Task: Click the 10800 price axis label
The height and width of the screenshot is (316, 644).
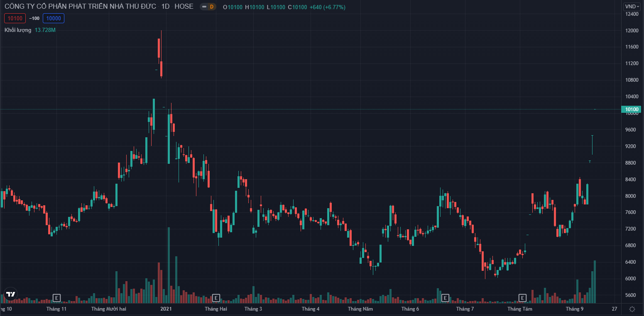Action: tap(632, 80)
